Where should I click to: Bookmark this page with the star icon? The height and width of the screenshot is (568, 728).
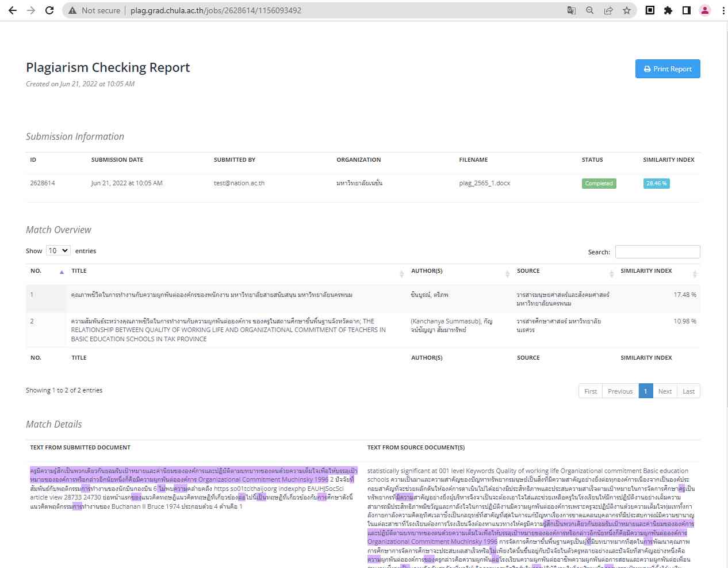626,10
